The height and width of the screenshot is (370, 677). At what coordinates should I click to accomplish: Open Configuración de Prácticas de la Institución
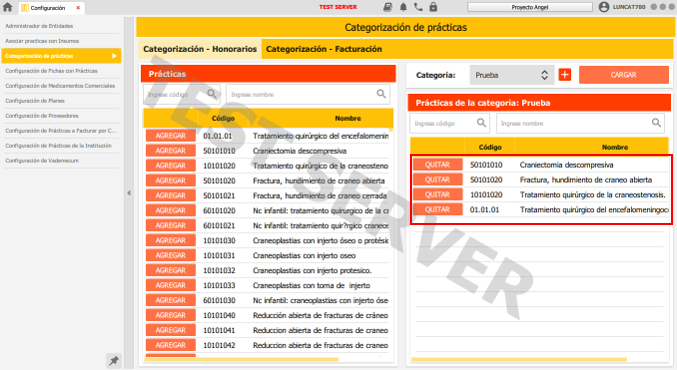tap(60, 146)
